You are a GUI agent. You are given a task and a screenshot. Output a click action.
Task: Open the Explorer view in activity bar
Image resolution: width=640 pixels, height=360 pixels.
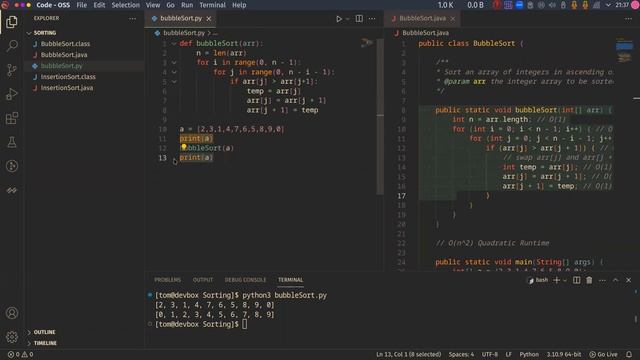click(x=12, y=22)
